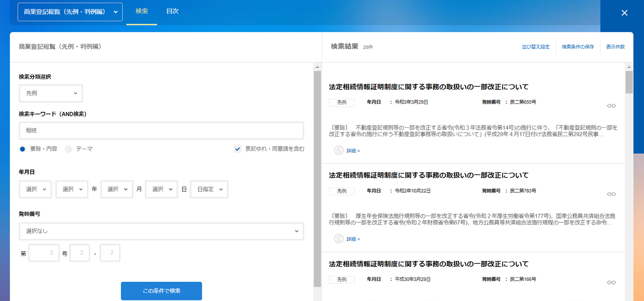Click the 28件 result count
Image resolution: width=644 pixels, height=301 pixels.
pyautogui.click(x=368, y=47)
